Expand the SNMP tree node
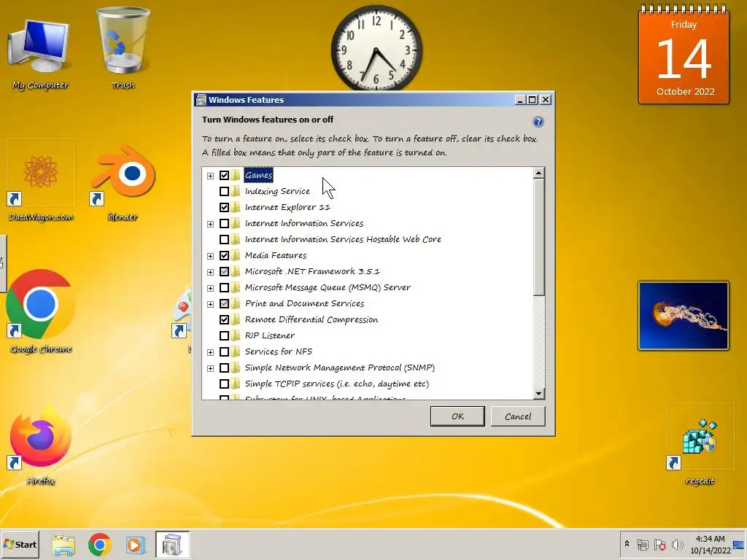The width and height of the screenshot is (747, 560). point(210,368)
